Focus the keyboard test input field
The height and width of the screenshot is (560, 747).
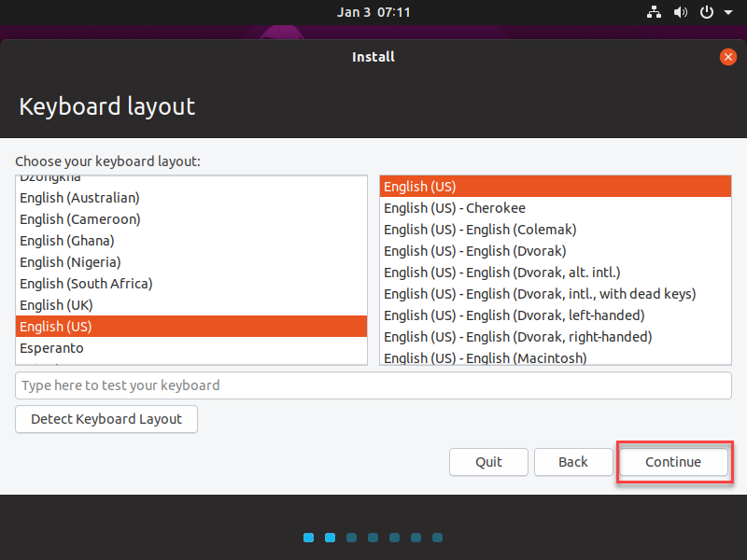tap(373, 385)
